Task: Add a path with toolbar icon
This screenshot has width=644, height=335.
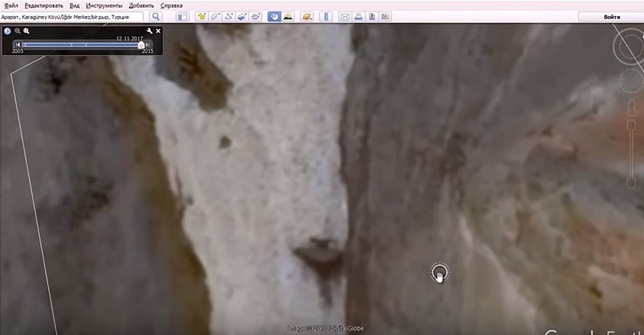Action: (x=229, y=17)
